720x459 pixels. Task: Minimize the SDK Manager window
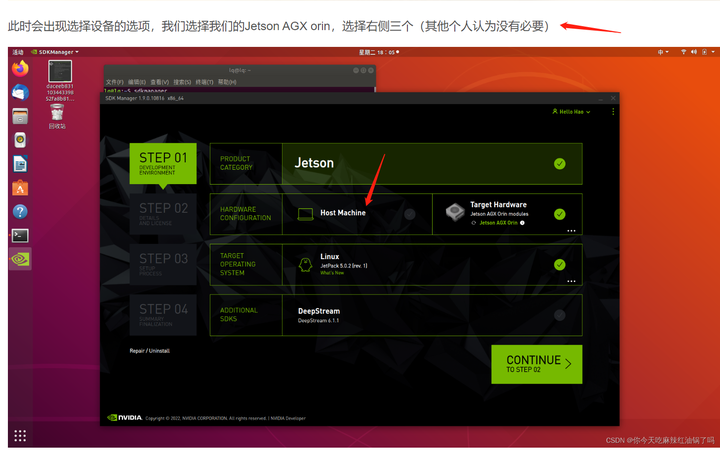(x=600, y=98)
